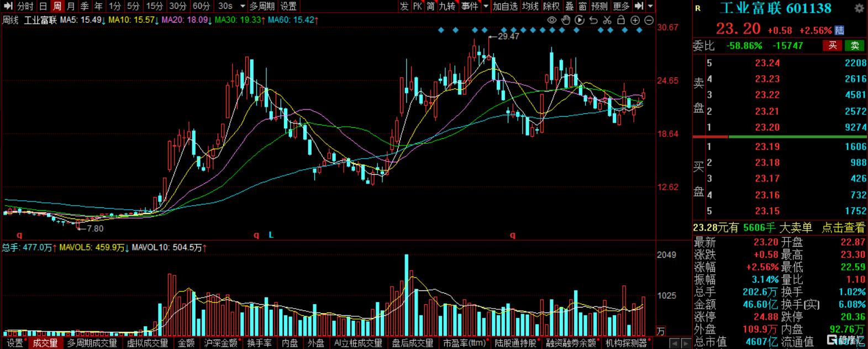
Task: Click the 窗 window button
Action: coord(583,6)
